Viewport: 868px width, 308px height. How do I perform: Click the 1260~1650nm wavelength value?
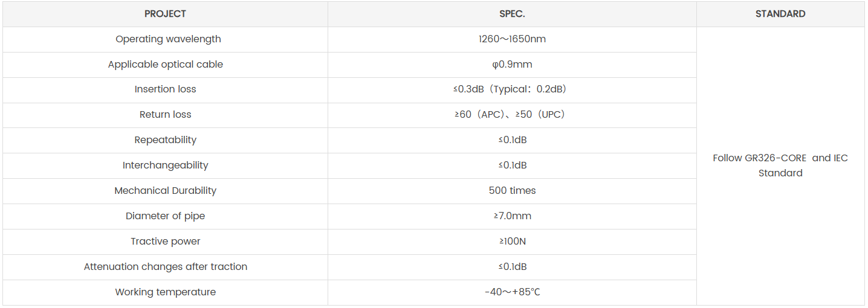point(512,39)
